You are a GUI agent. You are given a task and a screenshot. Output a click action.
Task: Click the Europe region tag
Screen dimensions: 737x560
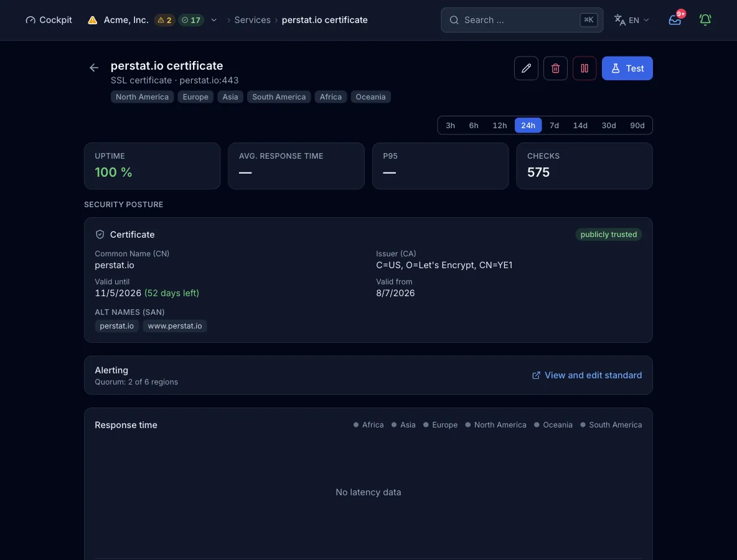(195, 97)
